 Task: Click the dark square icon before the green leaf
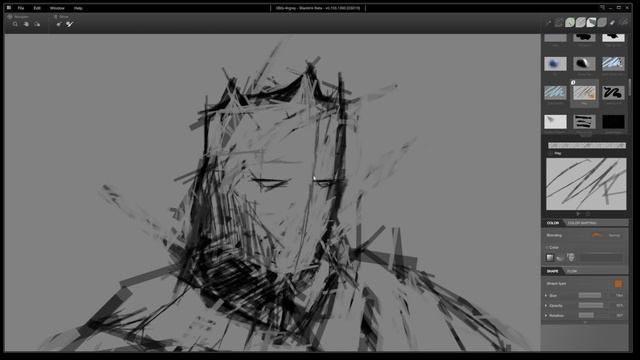pyautogui.click(x=559, y=22)
